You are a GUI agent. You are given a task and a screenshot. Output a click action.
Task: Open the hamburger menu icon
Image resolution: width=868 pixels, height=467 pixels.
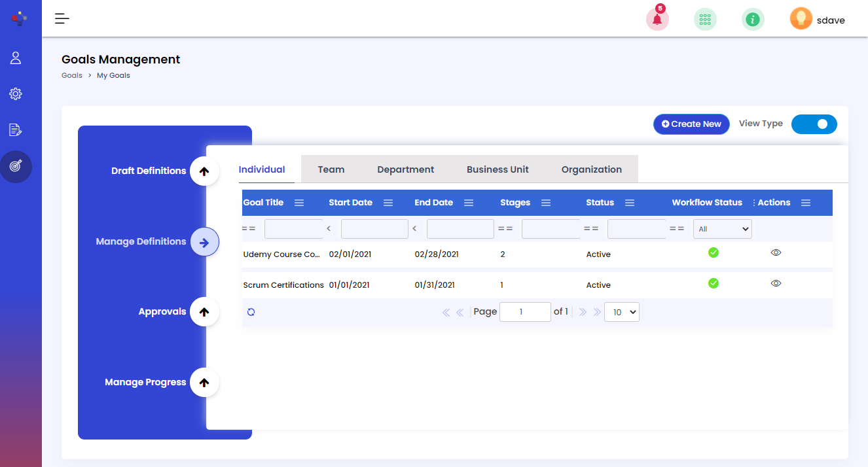pyautogui.click(x=62, y=19)
